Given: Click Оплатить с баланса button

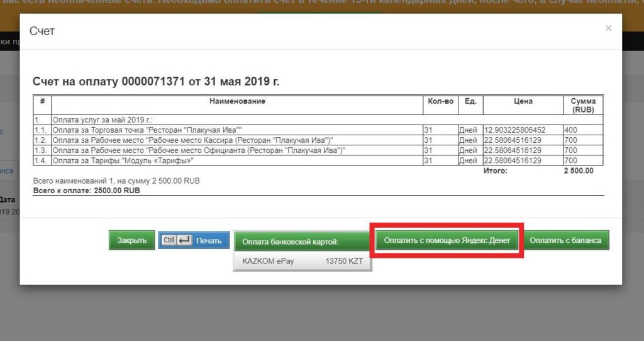Looking at the screenshot, I should (x=565, y=240).
